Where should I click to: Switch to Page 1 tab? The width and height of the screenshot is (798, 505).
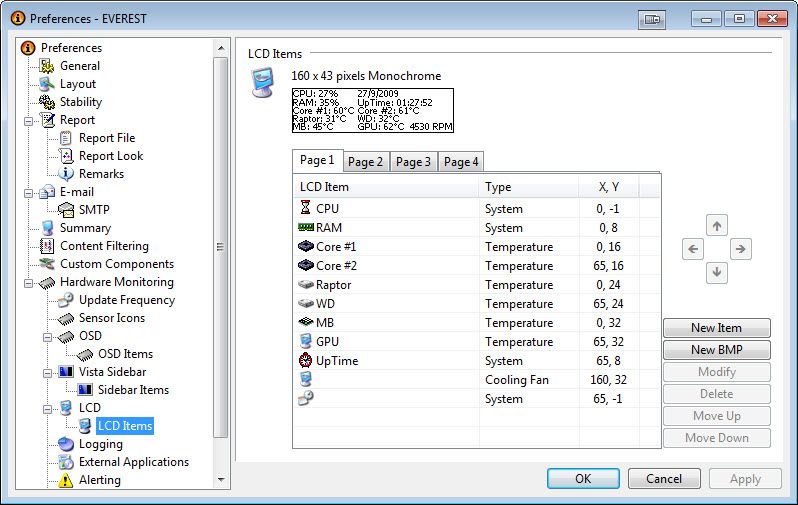click(x=318, y=160)
